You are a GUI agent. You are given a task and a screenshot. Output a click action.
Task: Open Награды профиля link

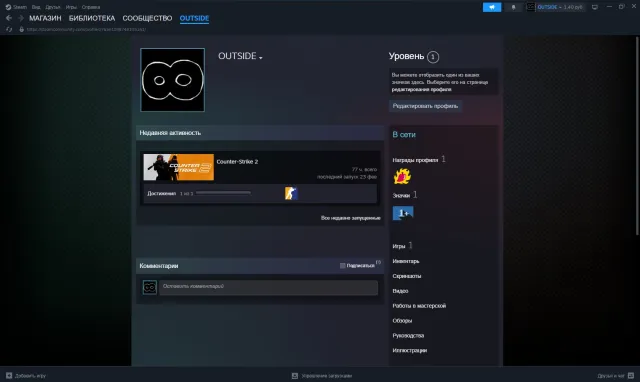coord(415,160)
